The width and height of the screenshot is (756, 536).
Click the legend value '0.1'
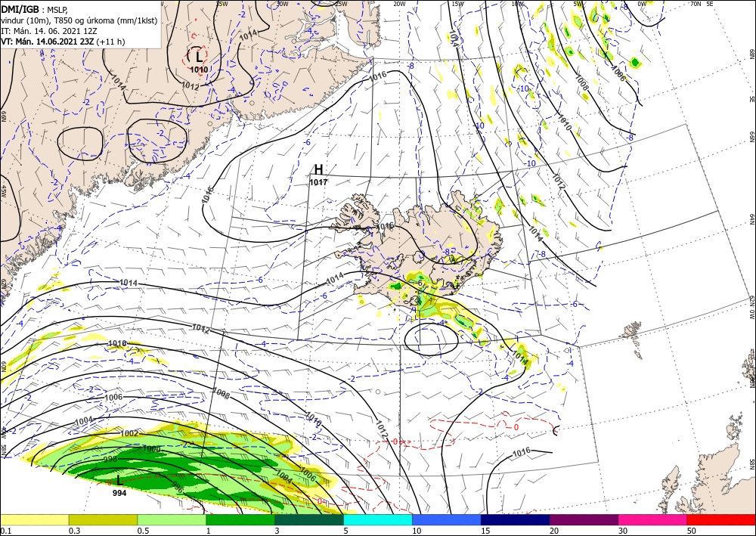[5, 531]
